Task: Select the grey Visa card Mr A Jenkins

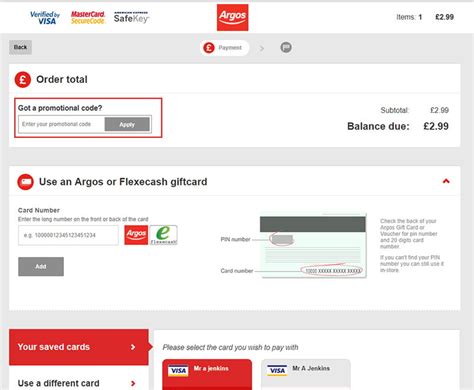Action: (306, 374)
